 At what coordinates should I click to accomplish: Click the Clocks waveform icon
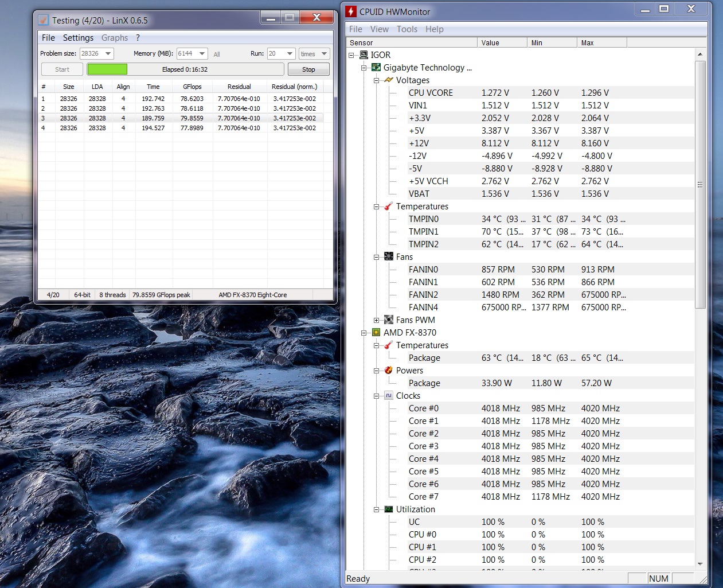389,396
